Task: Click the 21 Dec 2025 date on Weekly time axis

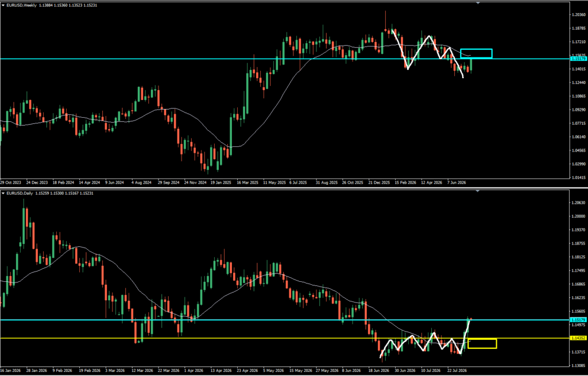Action: tap(379, 183)
